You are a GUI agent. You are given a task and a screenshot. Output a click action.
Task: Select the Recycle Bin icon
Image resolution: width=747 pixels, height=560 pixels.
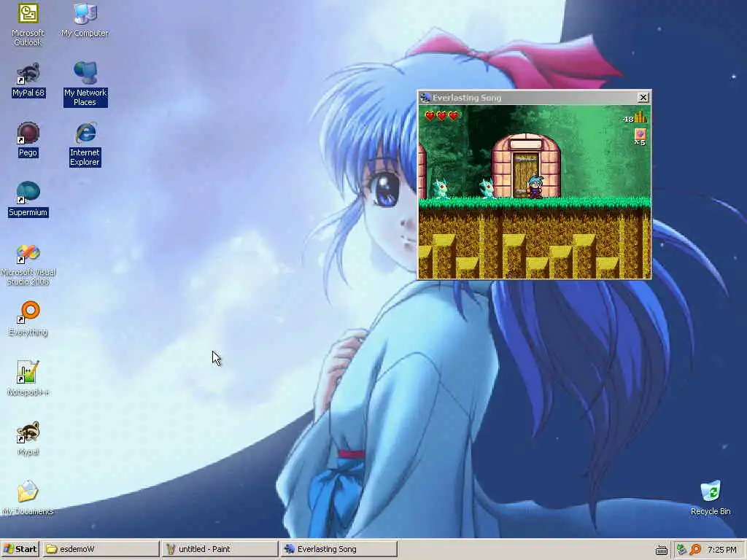click(x=711, y=498)
